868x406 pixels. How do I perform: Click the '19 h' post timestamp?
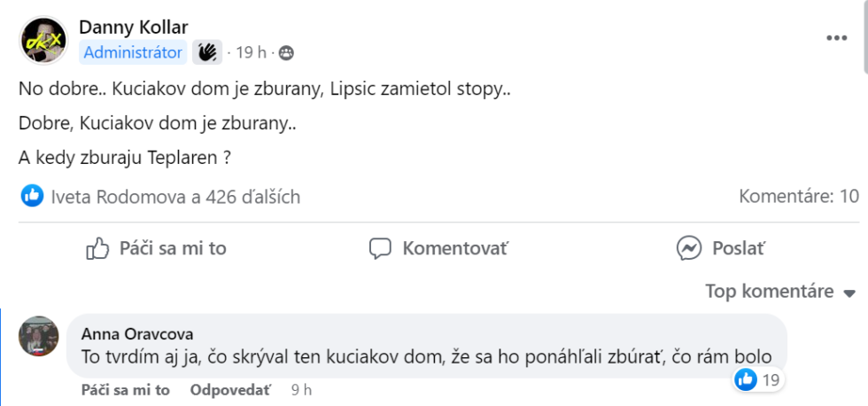coord(251,53)
